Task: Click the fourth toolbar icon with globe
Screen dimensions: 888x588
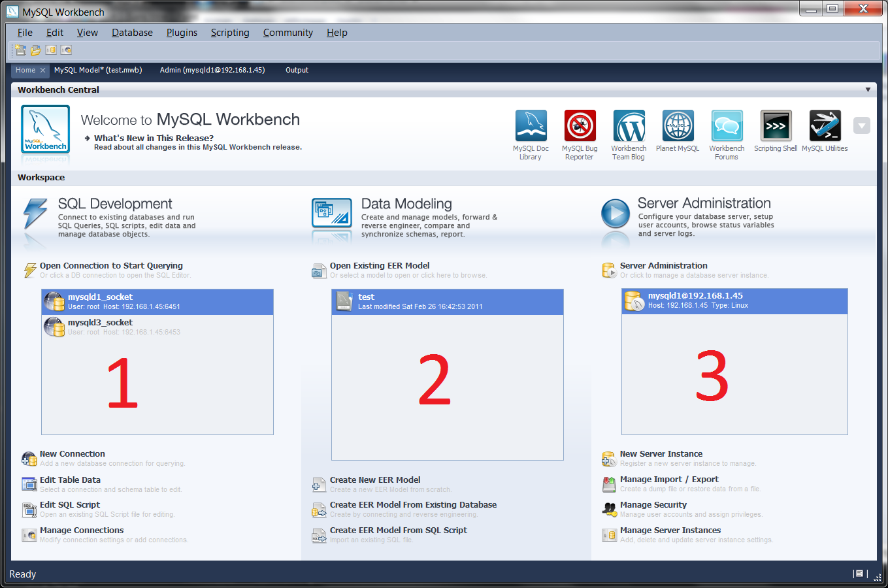Action: 66,50
